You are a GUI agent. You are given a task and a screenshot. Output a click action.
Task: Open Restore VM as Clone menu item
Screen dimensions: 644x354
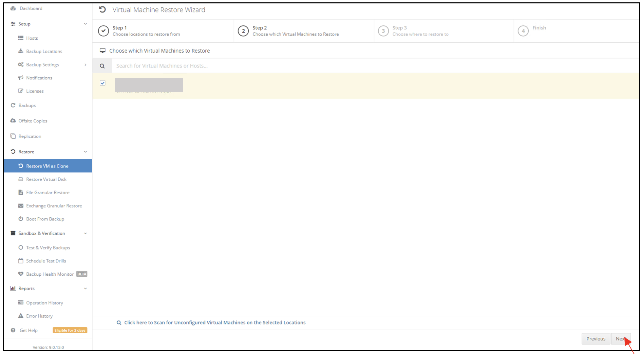(x=48, y=166)
